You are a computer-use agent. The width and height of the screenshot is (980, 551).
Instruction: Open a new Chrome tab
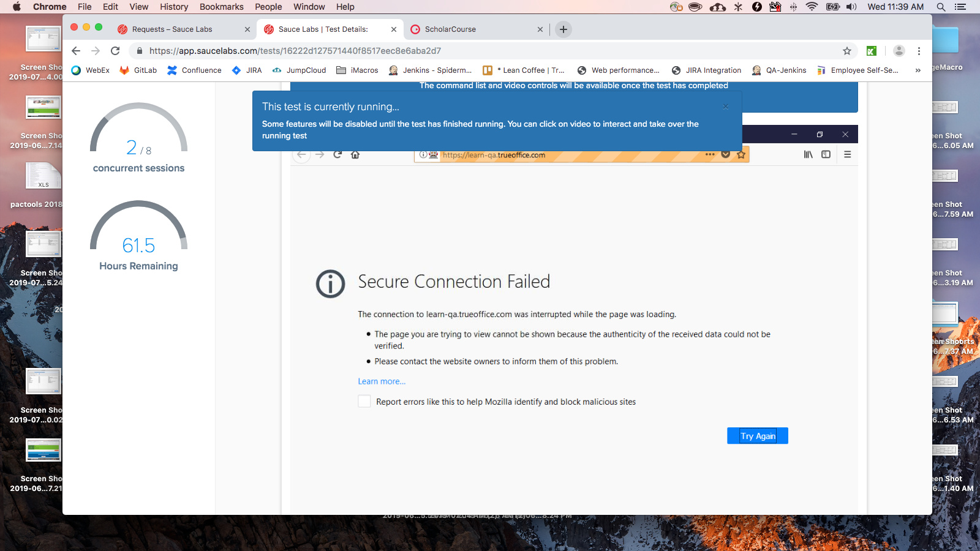coord(563,29)
